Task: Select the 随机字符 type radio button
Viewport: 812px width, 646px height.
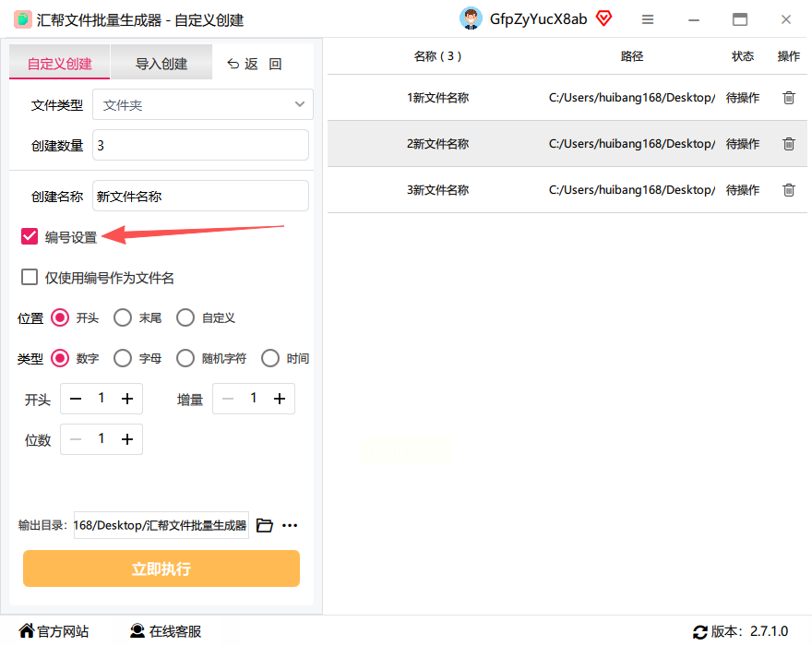Action: click(185, 358)
